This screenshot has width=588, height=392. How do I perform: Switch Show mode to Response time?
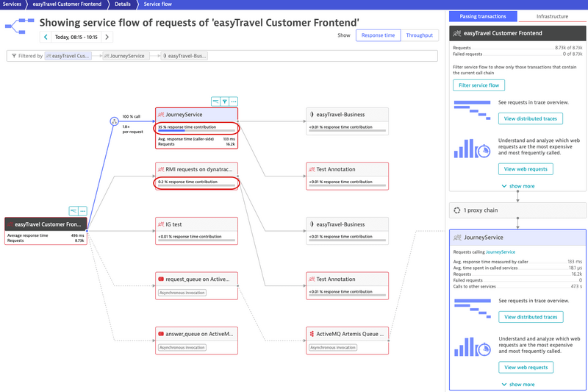click(378, 35)
